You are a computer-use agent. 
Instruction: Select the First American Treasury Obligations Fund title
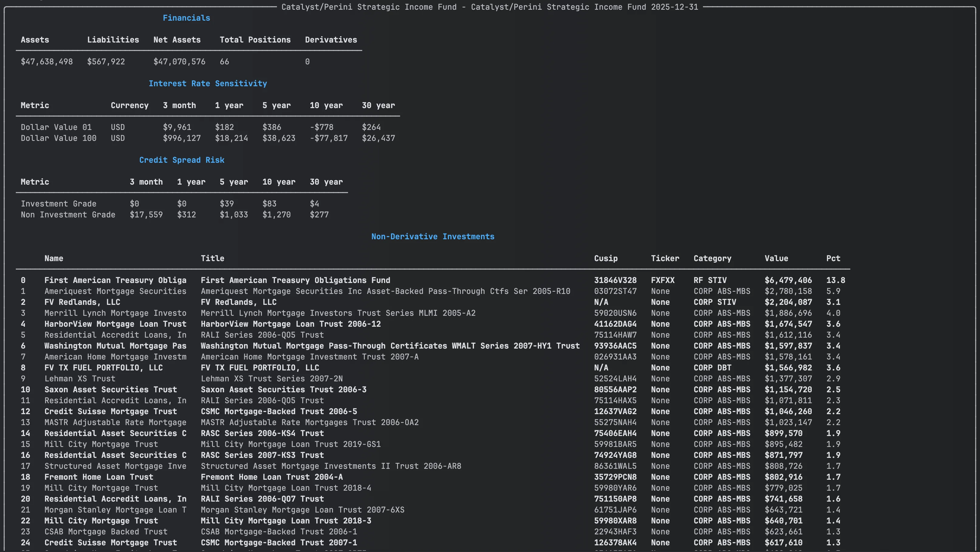pos(296,280)
